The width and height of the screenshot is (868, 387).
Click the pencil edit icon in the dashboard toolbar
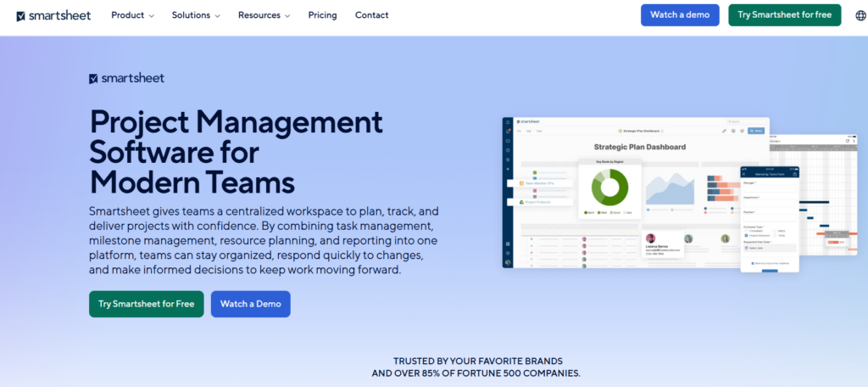724,131
